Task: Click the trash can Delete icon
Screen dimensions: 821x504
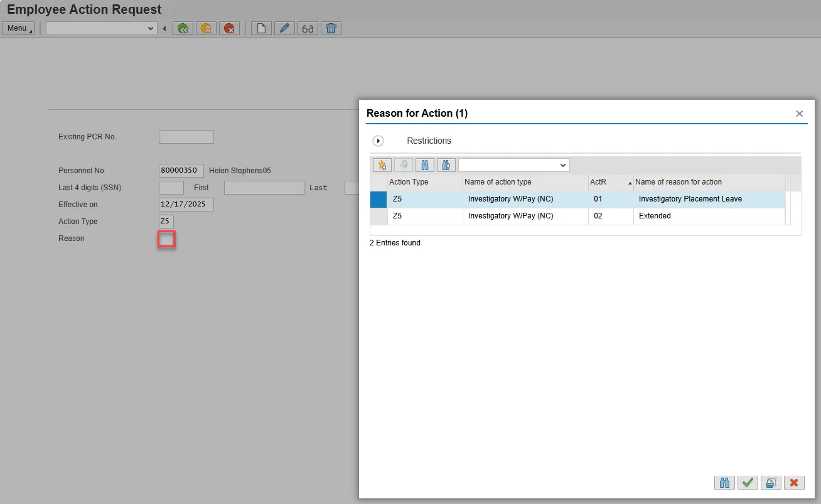Action: (x=331, y=28)
